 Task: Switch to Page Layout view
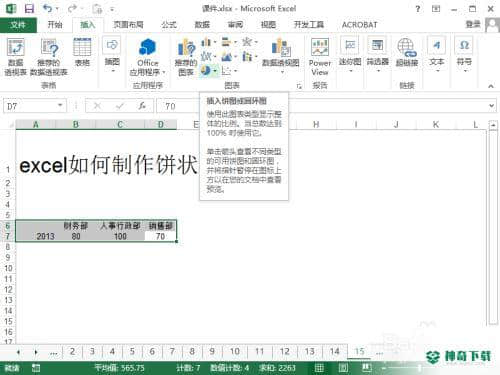[x=343, y=368]
